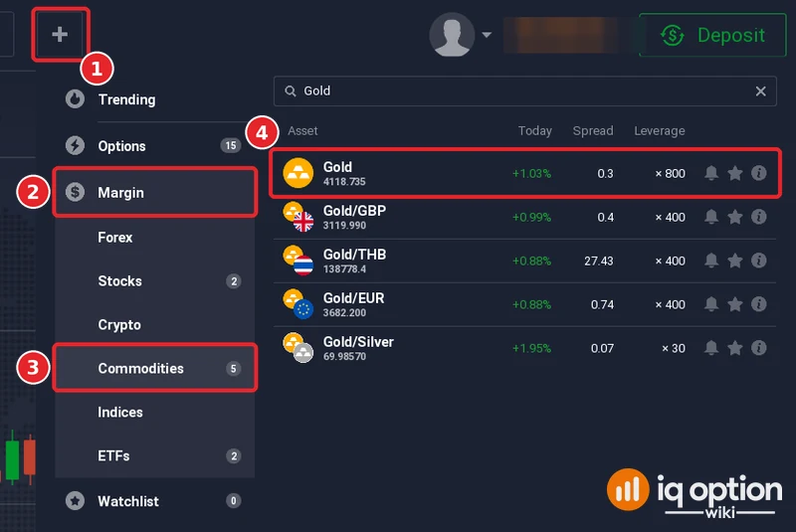Click the Trending flame icon

76,98
